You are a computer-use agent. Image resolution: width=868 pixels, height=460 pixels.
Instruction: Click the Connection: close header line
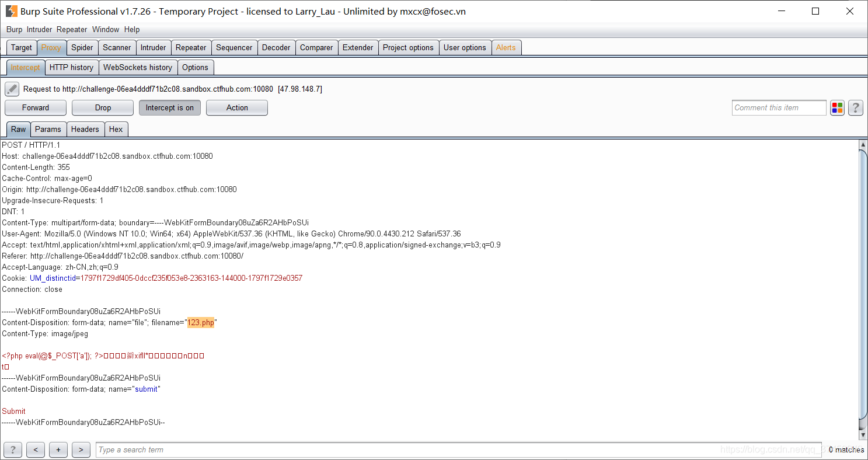coord(32,289)
